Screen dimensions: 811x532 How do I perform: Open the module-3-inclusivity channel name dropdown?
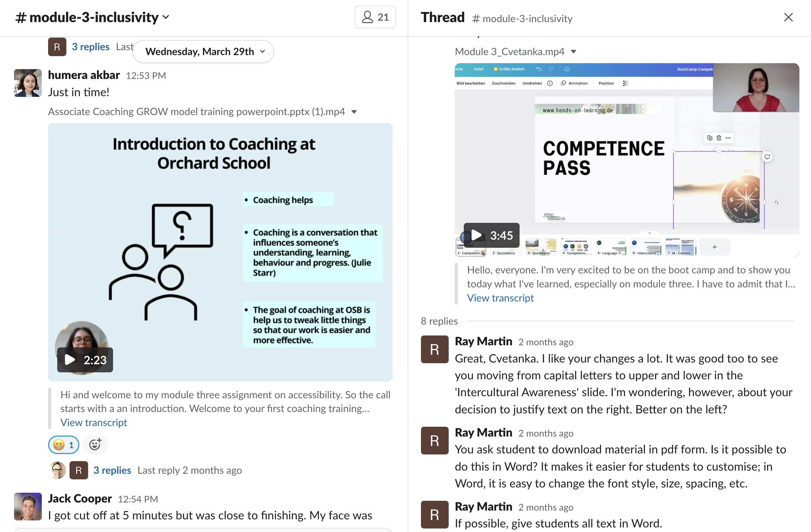click(93, 17)
